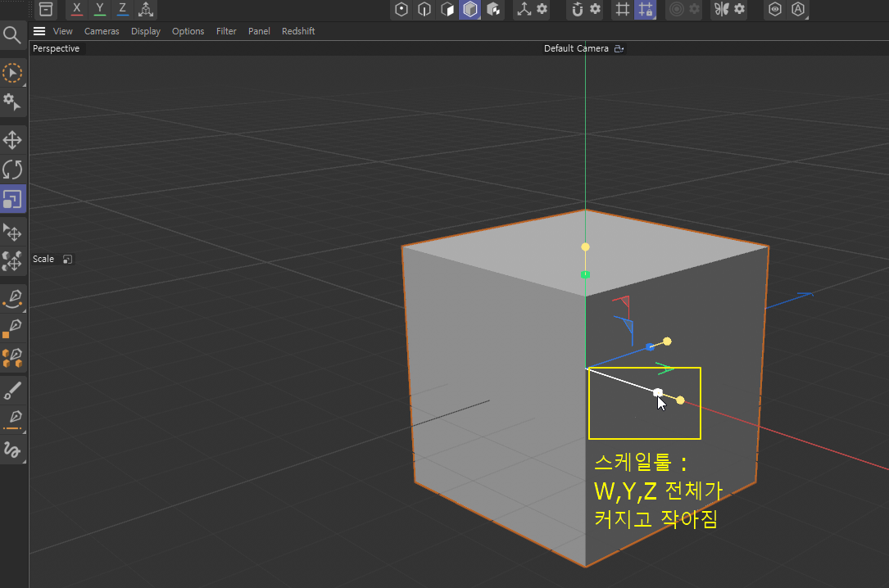The width and height of the screenshot is (889, 588).
Task: Click the green Y-axis scale handle
Action: pyautogui.click(x=586, y=274)
